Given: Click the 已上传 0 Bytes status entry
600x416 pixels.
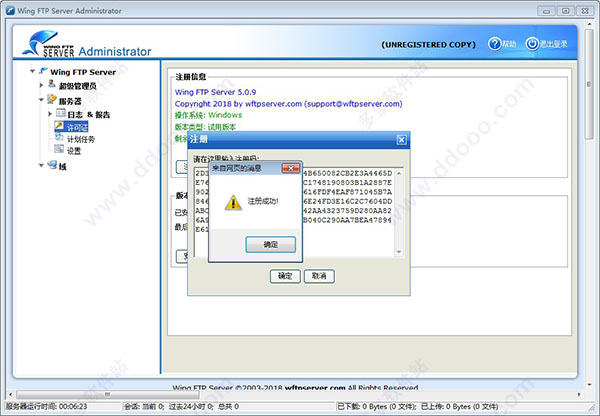Looking at the screenshot, I should (x=460, y=406).
